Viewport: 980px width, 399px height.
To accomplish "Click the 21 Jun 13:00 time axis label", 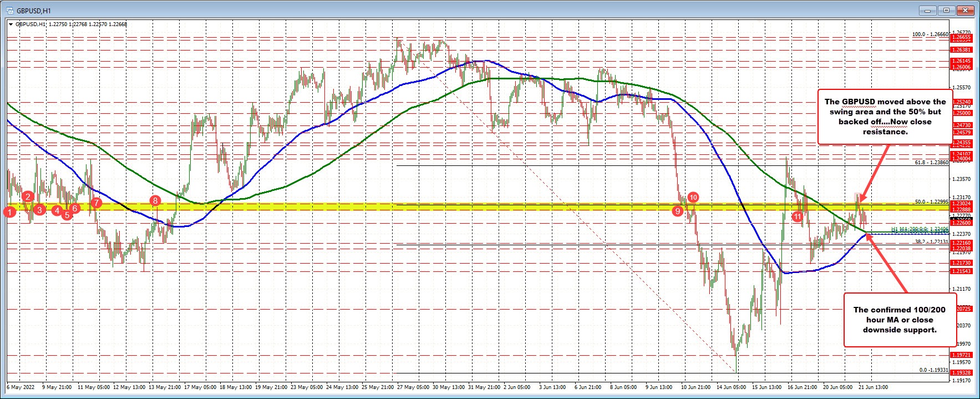I will point(872,387).
